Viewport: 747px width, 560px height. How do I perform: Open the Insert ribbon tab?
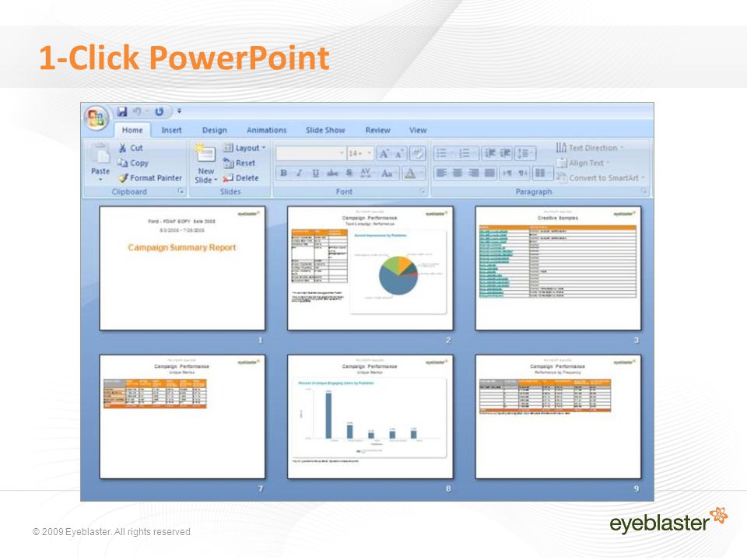(171, 130)
